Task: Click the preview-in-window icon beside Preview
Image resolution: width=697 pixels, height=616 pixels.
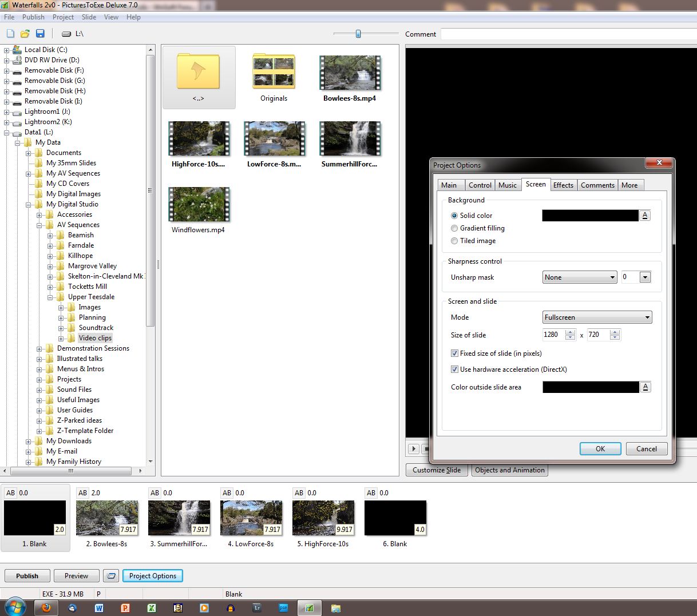Action: coord(112,576)
